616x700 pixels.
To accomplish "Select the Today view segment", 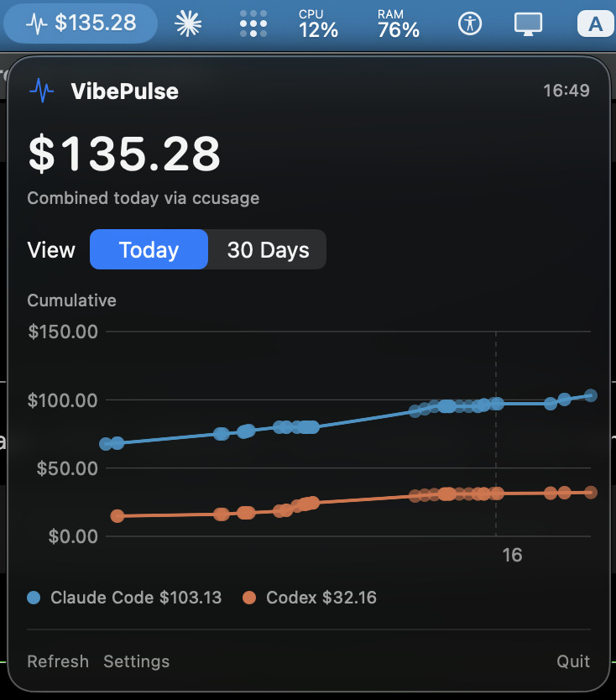I will pyautogui.click(x=149, y=249).
